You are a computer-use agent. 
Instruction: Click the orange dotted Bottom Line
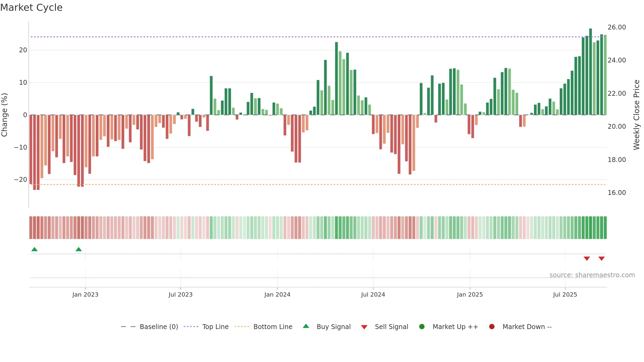point(318,184)
